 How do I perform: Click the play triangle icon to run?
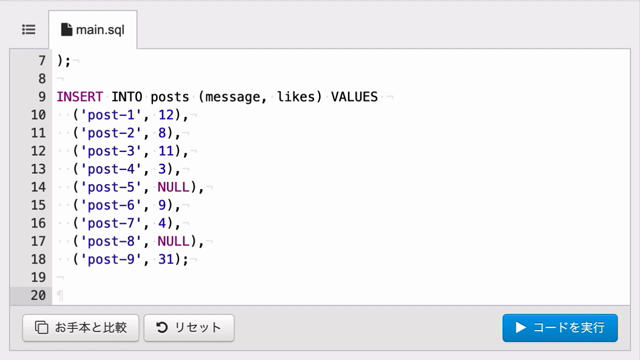(520, 327)
